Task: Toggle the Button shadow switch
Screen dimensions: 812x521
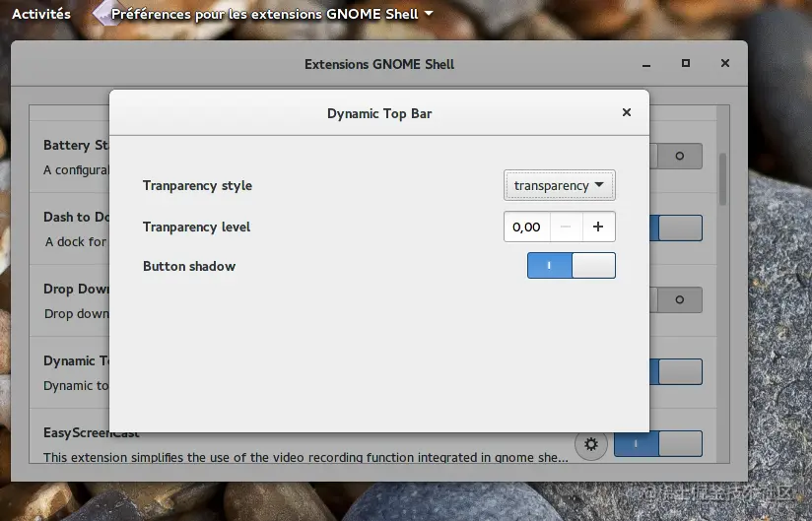Action: 572,265
